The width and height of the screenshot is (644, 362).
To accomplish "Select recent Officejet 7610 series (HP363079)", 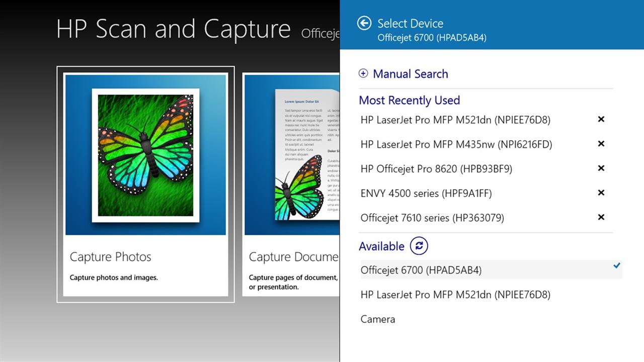I will pos(432,218).
